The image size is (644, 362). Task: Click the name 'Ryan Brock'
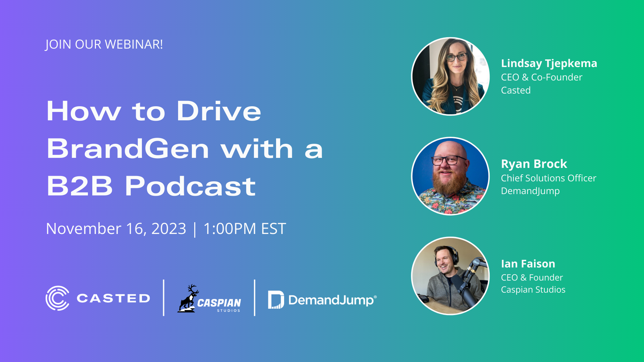(x=534, y=164)
